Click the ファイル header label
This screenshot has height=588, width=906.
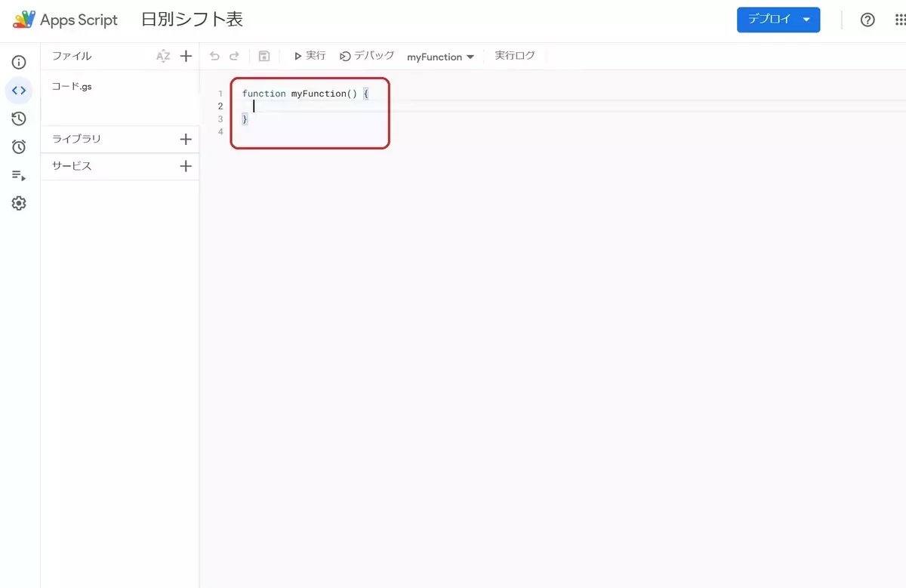click(x=72, y=56)
